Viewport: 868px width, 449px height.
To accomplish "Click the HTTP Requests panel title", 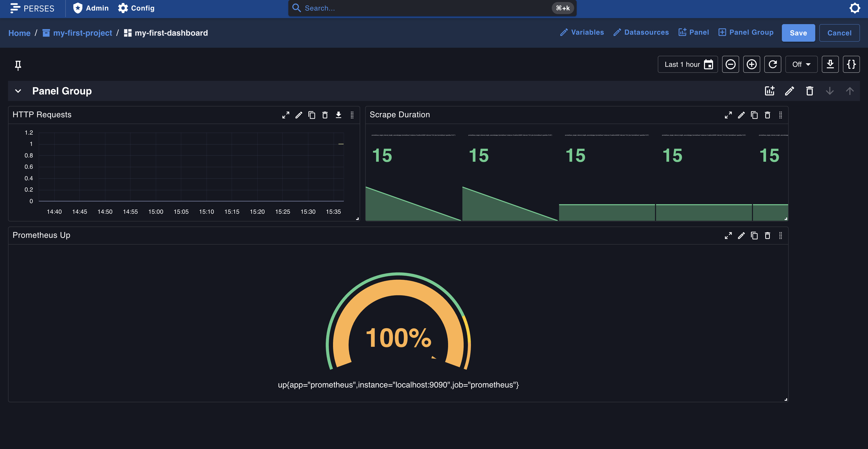I will 42,115.
